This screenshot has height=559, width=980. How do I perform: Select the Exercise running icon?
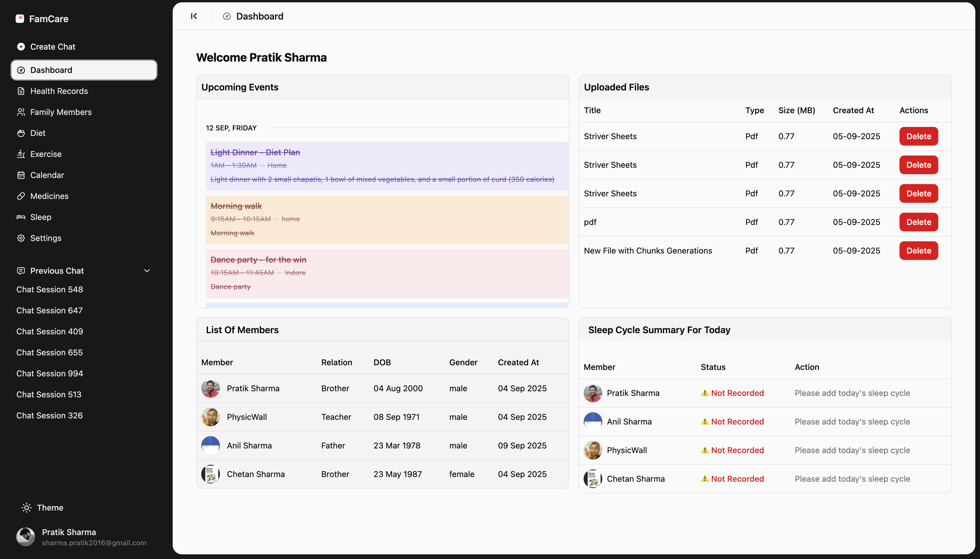21,154
